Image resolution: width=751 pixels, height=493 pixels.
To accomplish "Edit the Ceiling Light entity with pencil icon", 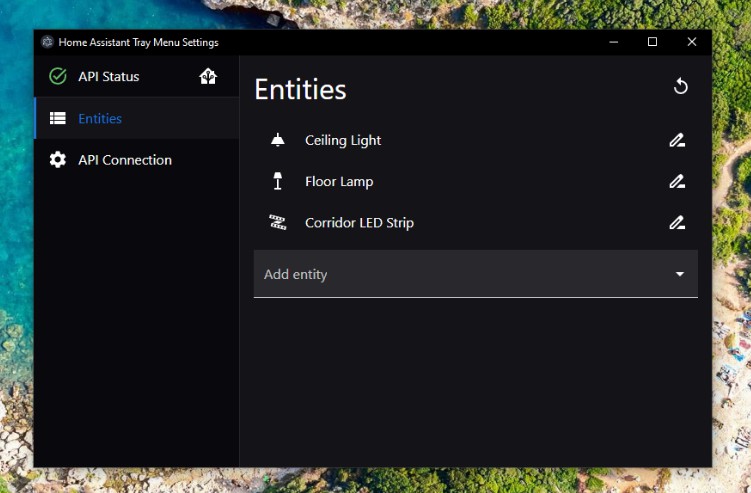I will pos(677,140).
